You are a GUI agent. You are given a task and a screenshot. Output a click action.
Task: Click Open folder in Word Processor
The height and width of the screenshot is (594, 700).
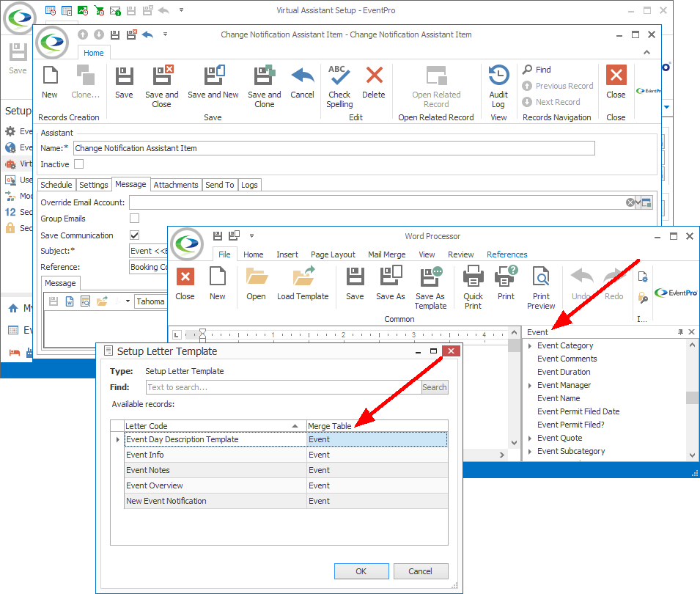click(x=257, y=284)
